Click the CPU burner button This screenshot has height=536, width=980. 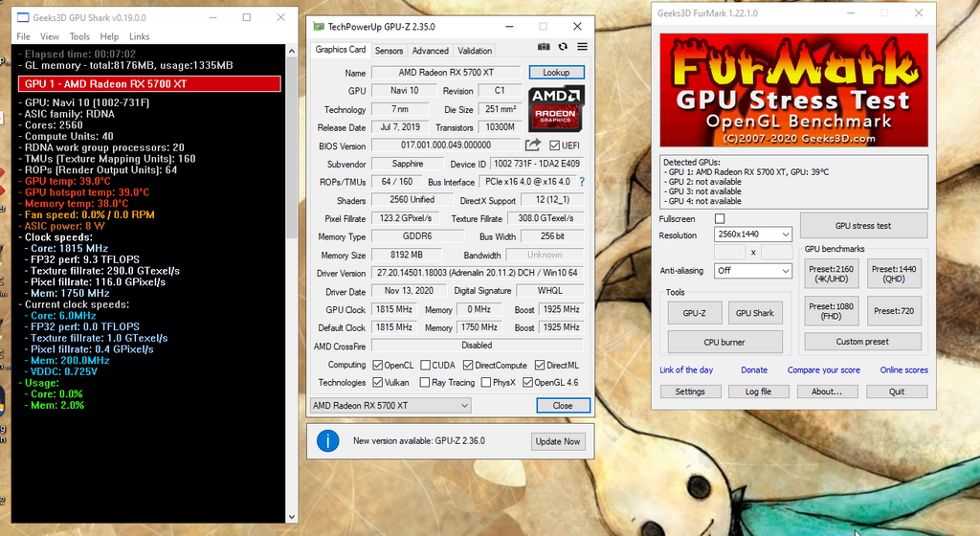pyautogui.click(x=725, y=343)
